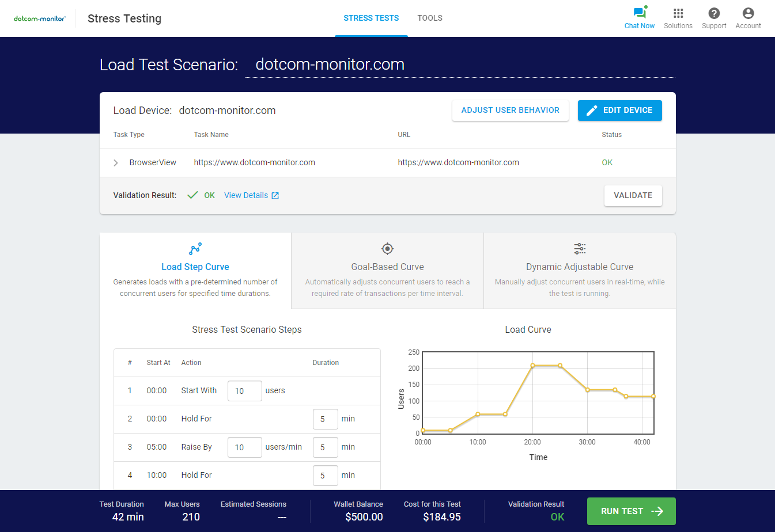Image resolution: width=775 pixels, height=532 pixels.
Task: Select the STRESS TESTS tab
Action: click(371, 18)
